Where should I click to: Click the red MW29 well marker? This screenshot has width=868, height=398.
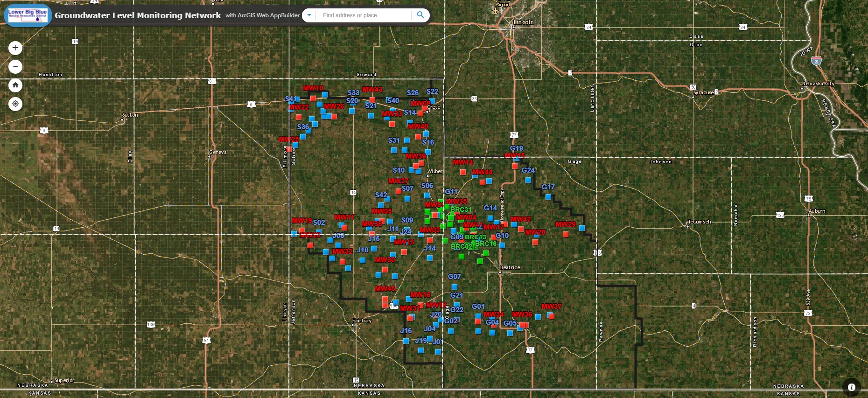point(566,235)
